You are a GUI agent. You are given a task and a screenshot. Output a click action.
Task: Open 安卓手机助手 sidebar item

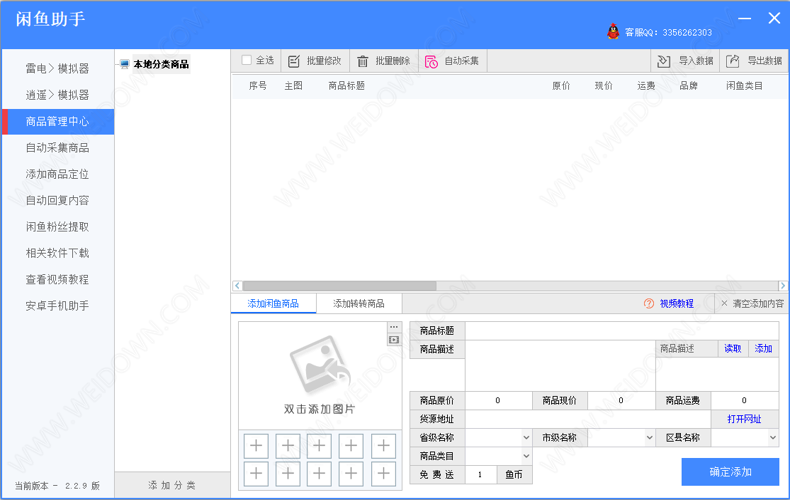(x=57, y=306)
